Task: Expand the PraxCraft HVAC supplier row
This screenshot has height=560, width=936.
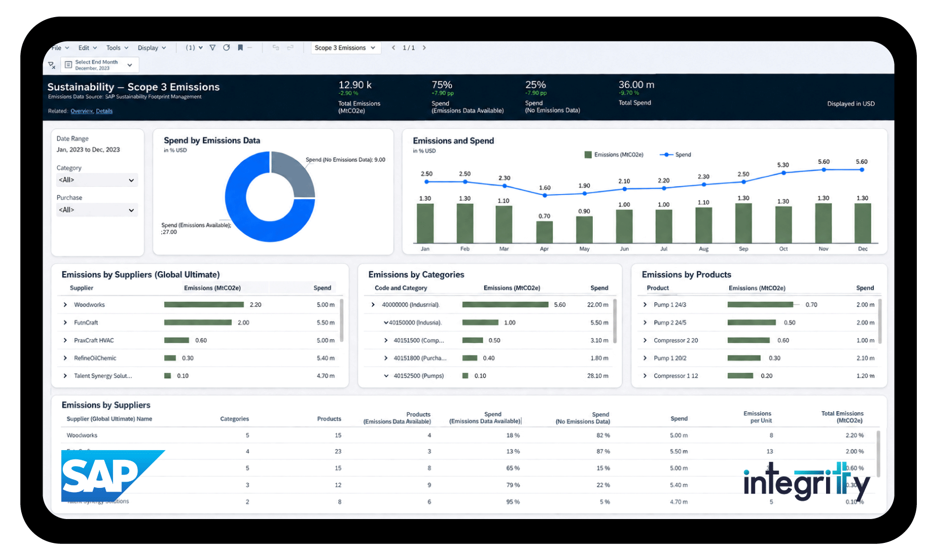Action: (x=65, y=340)
